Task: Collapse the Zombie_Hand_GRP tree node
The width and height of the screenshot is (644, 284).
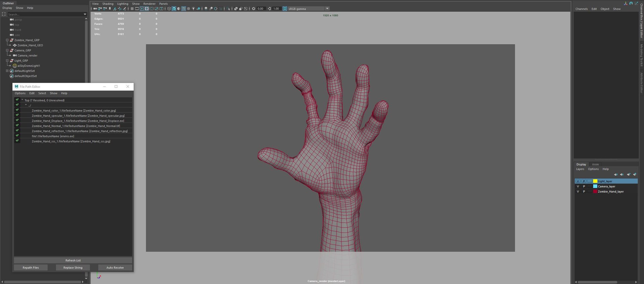Action: (x=7, y=40)
